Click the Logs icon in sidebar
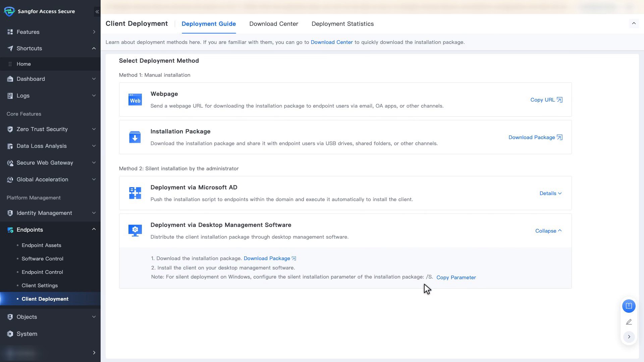The width and height of the screenshot is (644, 362). pos(10,96)
